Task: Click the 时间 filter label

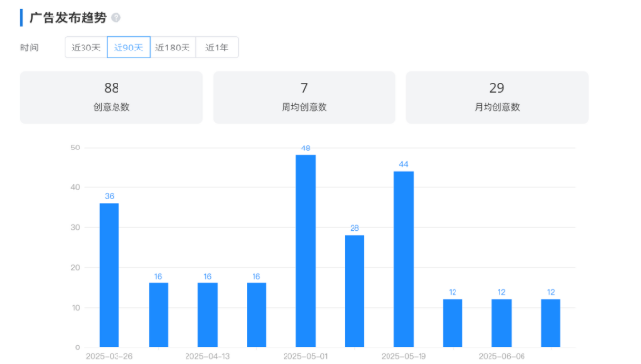Action: click(29, 48)
